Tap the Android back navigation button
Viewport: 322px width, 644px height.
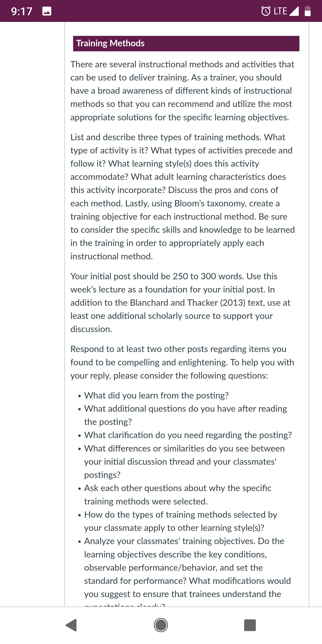pos(71,625)
